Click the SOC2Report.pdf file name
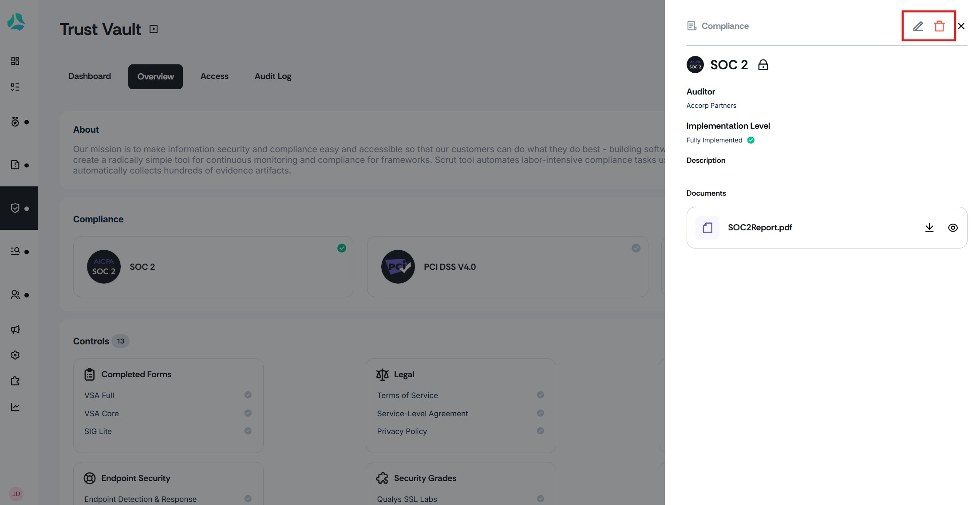 (x=760, y=228)
